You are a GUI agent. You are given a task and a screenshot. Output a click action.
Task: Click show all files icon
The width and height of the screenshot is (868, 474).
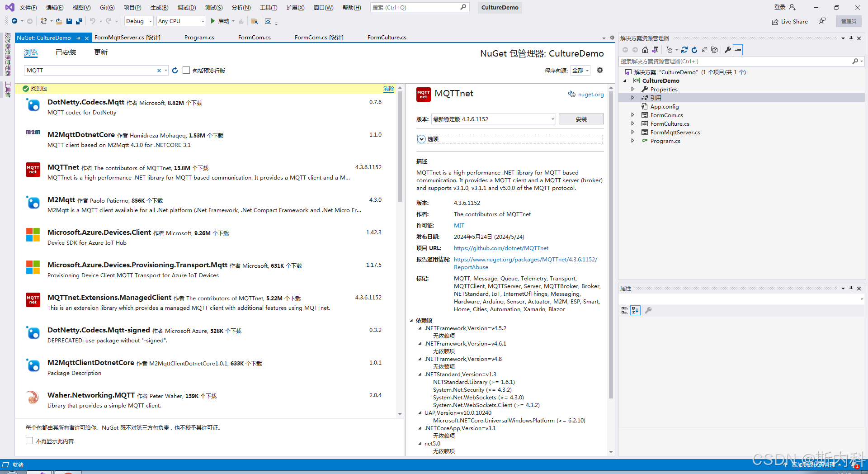714,50
